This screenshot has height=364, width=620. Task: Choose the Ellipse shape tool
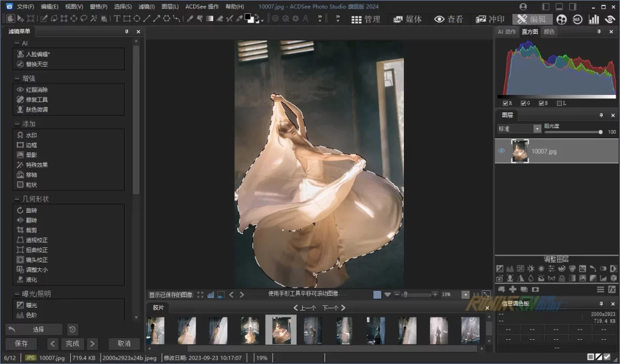[x=137, y=19]
